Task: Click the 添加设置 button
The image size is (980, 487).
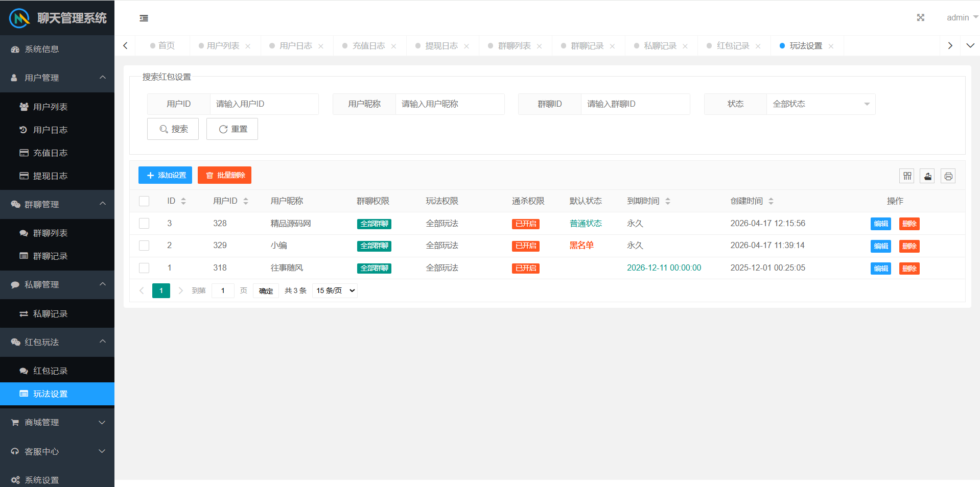Action: (165, 175)
